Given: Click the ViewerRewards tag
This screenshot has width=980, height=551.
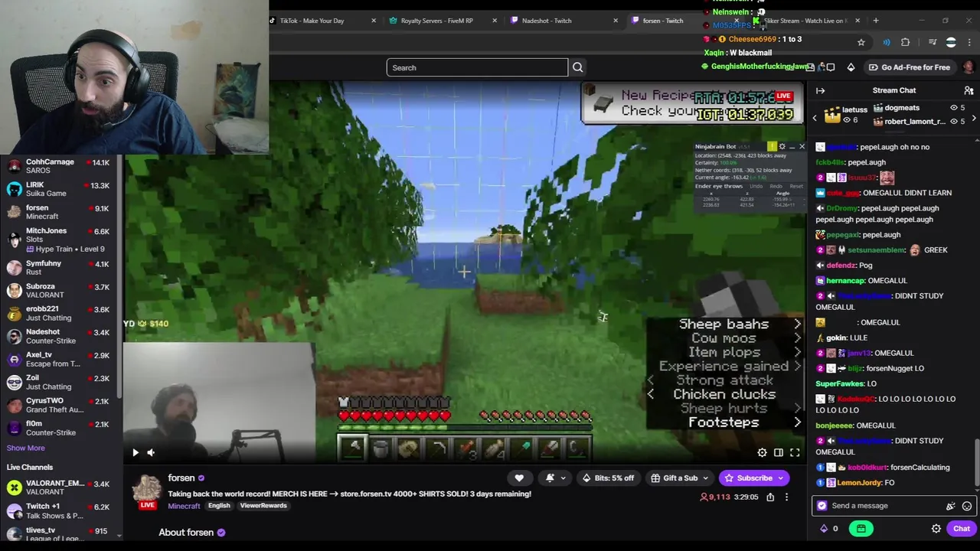Looking at the screenshot, I should click(263, 506).
